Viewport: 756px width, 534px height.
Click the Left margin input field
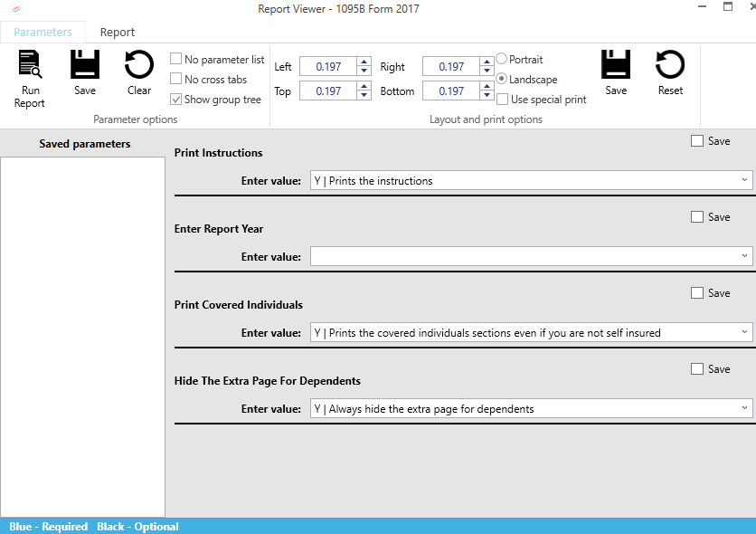[328, 67]
